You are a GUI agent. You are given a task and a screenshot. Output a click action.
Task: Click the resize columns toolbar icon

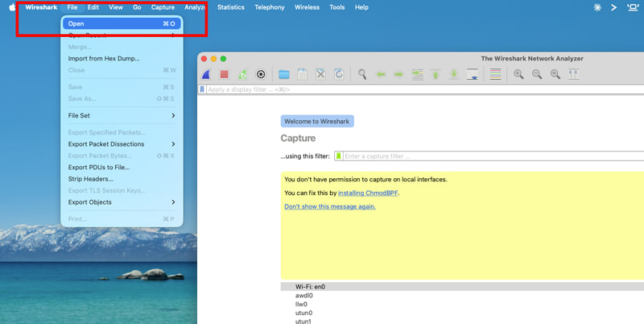tap(573, 74)
